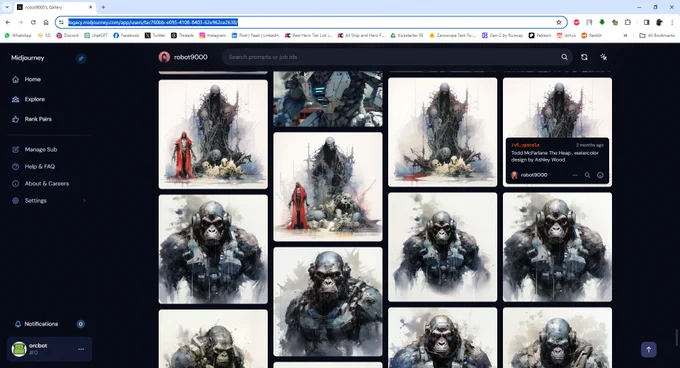
Task: Open the Discord bookmark
Action: pos(68,35)
